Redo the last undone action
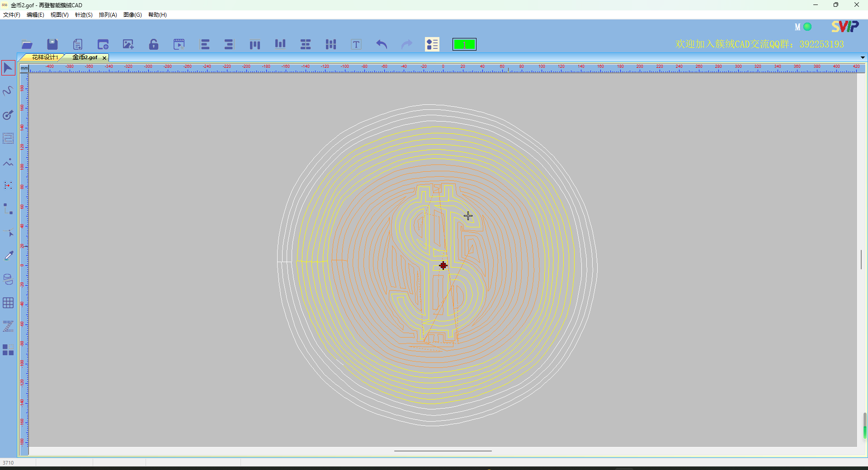The image size is (868, 470). coord(407,44)
